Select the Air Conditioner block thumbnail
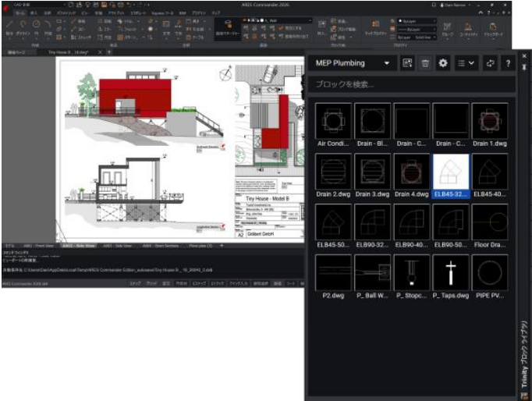Screen dimensions: 532x401 click(333, 122)
